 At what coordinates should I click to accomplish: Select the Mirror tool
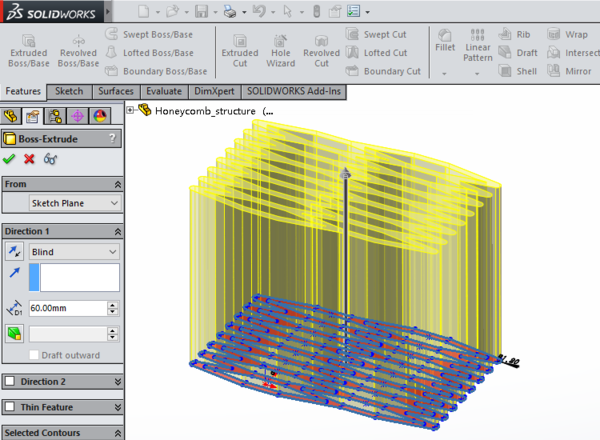[x=569, y=71]
